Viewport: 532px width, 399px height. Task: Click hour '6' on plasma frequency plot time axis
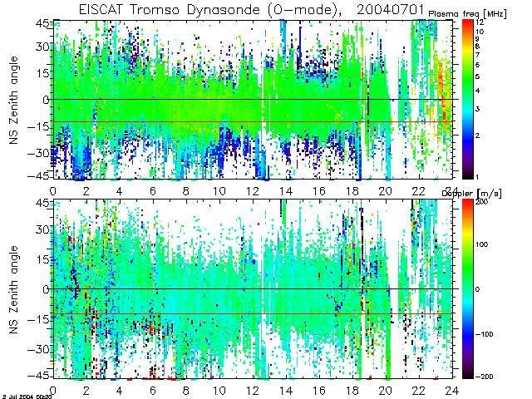coord(153,192)
